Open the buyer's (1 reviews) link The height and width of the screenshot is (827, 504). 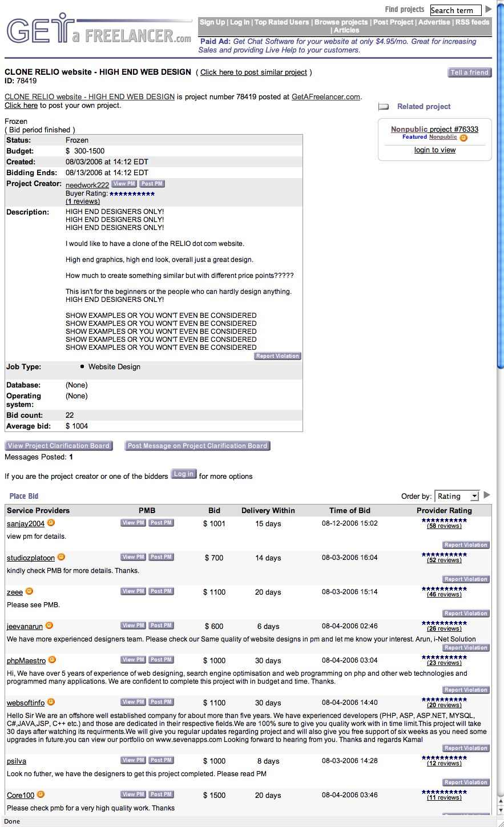pyautogui.click(x=83, y=201)
